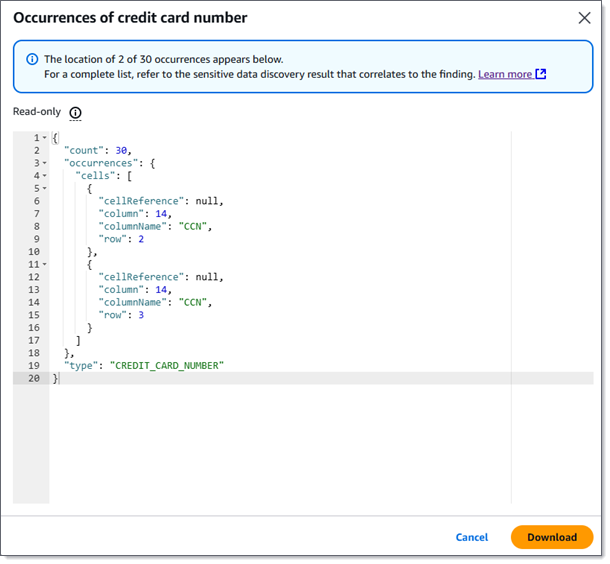The width and height of the screenshot is (610, 564).
Task: Click the highlighted closing brace on line 20
Action: click(x=56, y=379)
